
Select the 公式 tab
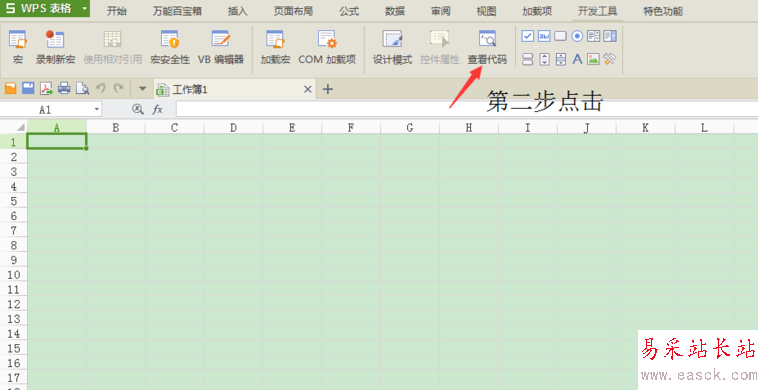point(349,11)
